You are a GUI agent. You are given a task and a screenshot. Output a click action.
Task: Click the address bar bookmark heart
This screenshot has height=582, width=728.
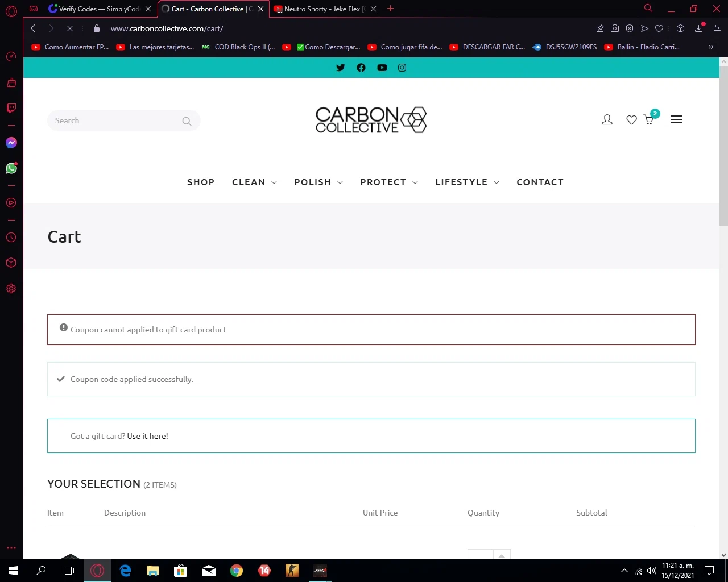point(659,28)
